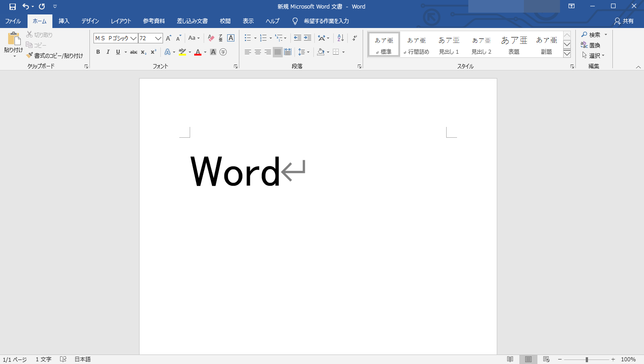Click コピー (Copy) in clipboard group
This screenshot has height=364, width=644.
[x=36, y=45]
